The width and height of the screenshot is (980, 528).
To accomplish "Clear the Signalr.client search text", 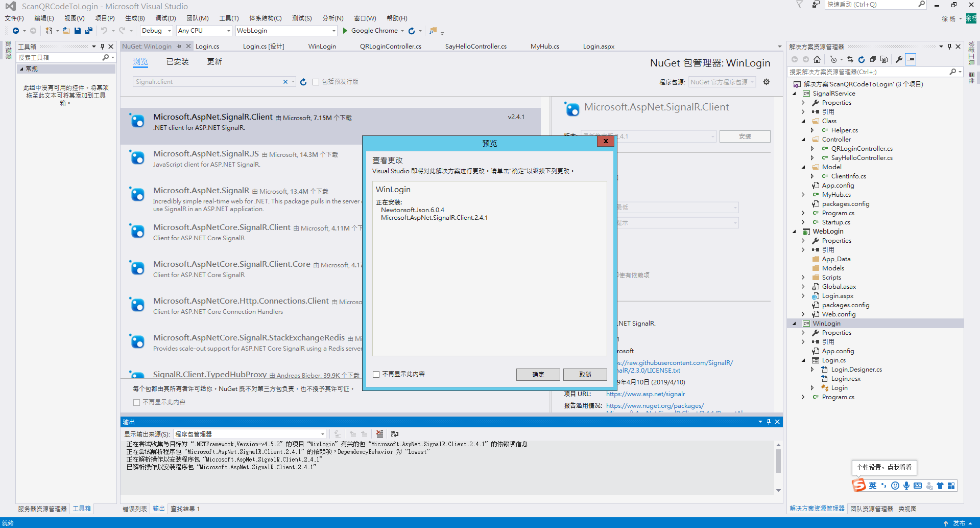I will 285,82.
